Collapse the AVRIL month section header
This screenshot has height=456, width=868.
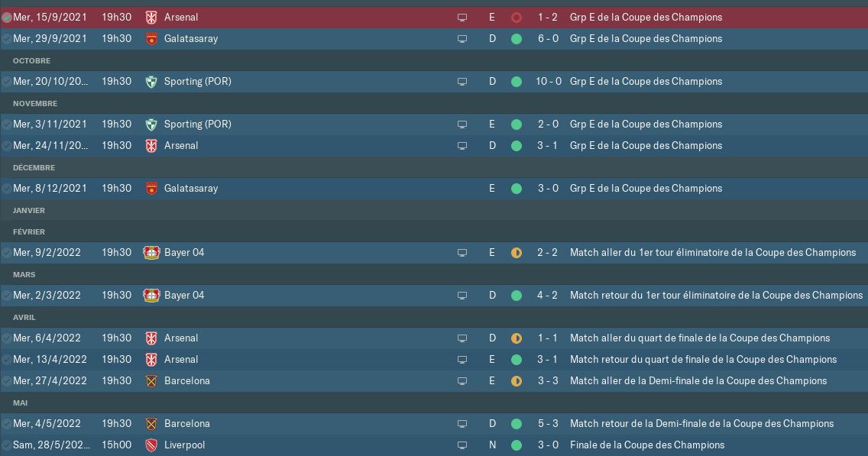(24, 318)
